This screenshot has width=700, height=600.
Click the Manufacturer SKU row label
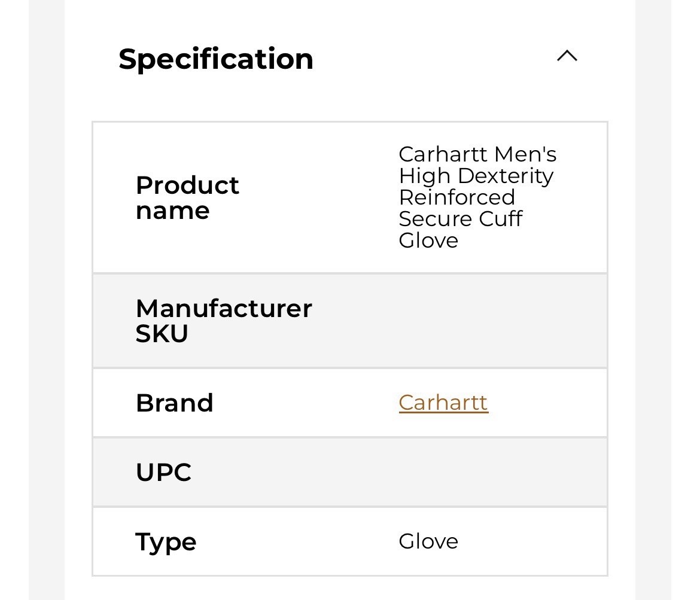pyautogui.click(x=224, y=321)
